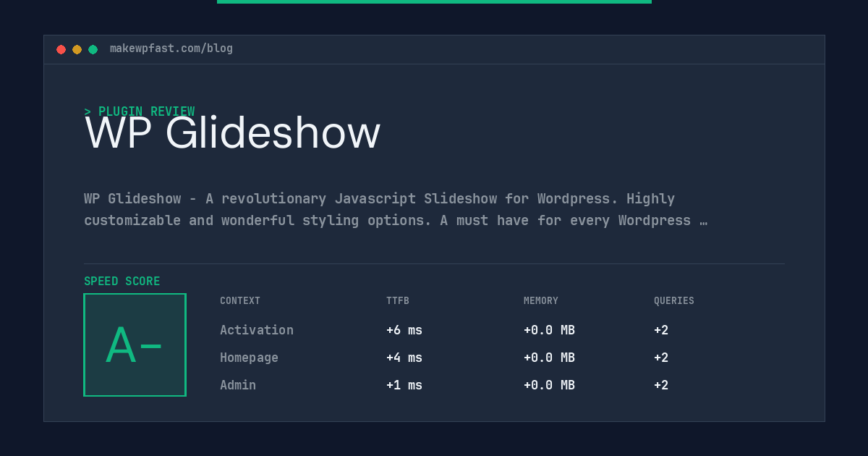Click the Activation memory value +0.0 MB

click(x=549, y=330)
